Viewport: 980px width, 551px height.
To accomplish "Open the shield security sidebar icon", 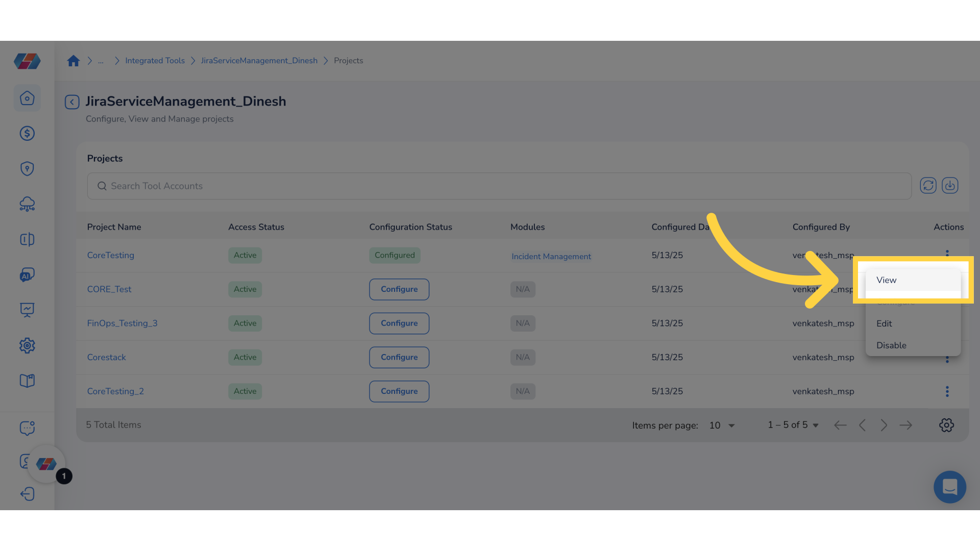I will tap(27, 169).
